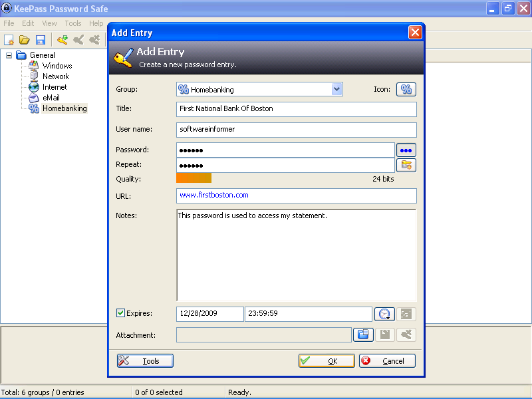
Task: Open the View menu
Action: (x=49, y=23)
